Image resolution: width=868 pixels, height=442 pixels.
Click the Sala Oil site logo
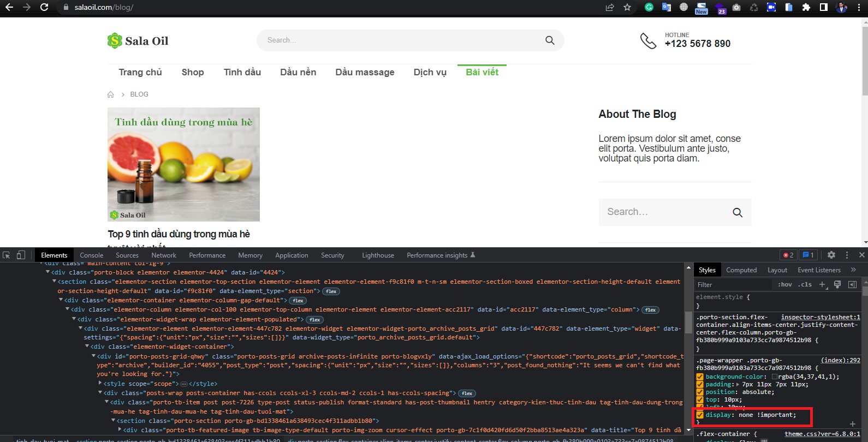click(x=138, y=41)
